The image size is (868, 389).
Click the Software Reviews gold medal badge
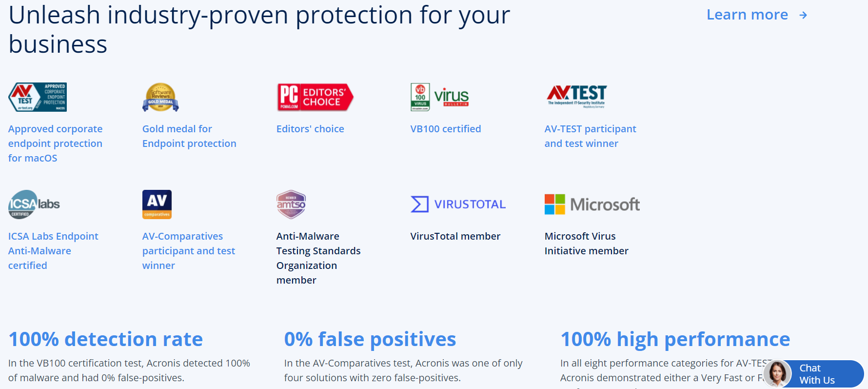click(160, 97)
